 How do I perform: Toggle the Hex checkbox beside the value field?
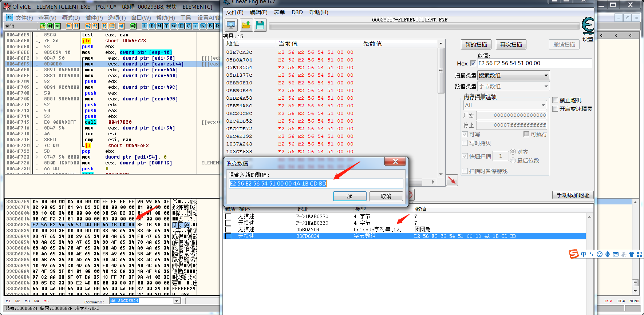coord(473,63)
